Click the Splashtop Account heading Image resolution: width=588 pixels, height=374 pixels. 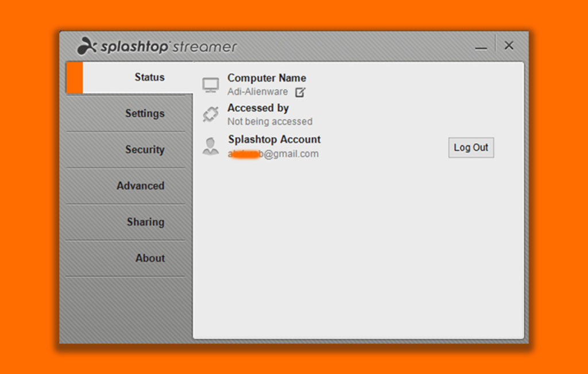[x=274, y=139]
